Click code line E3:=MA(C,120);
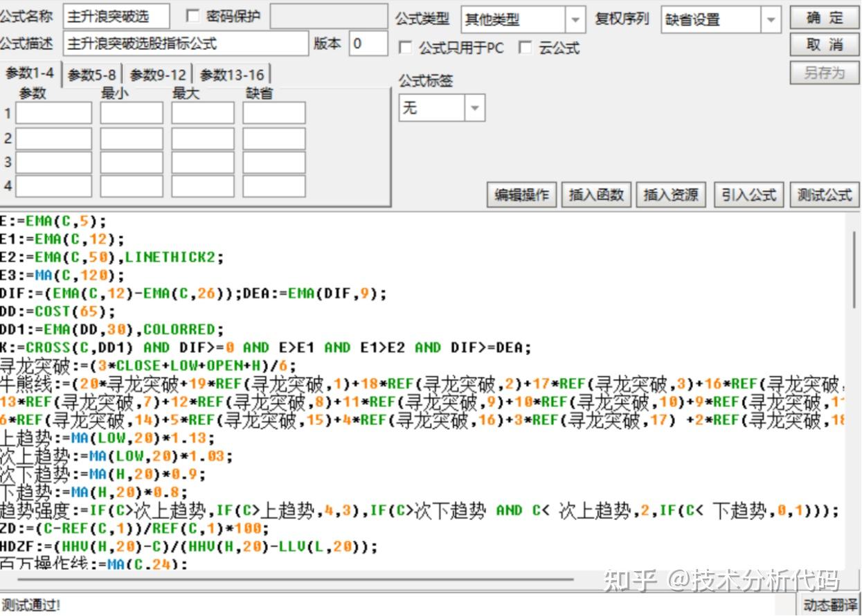 [63, 275]
